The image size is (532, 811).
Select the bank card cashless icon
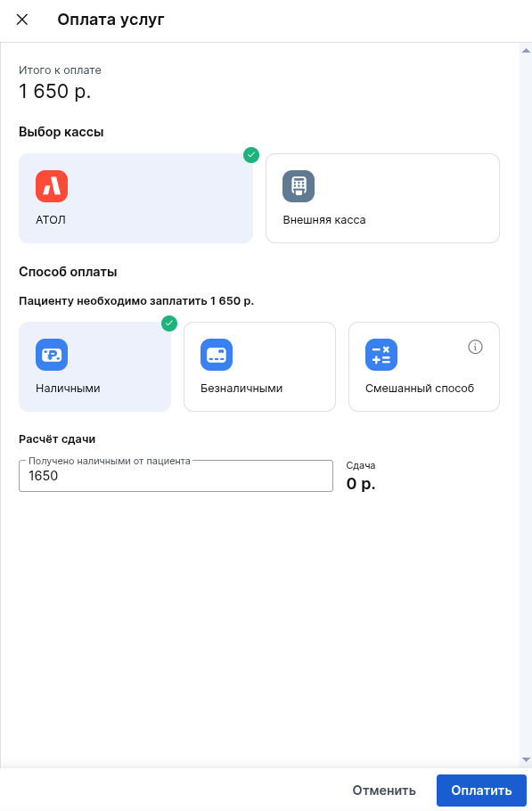[217, 355]
